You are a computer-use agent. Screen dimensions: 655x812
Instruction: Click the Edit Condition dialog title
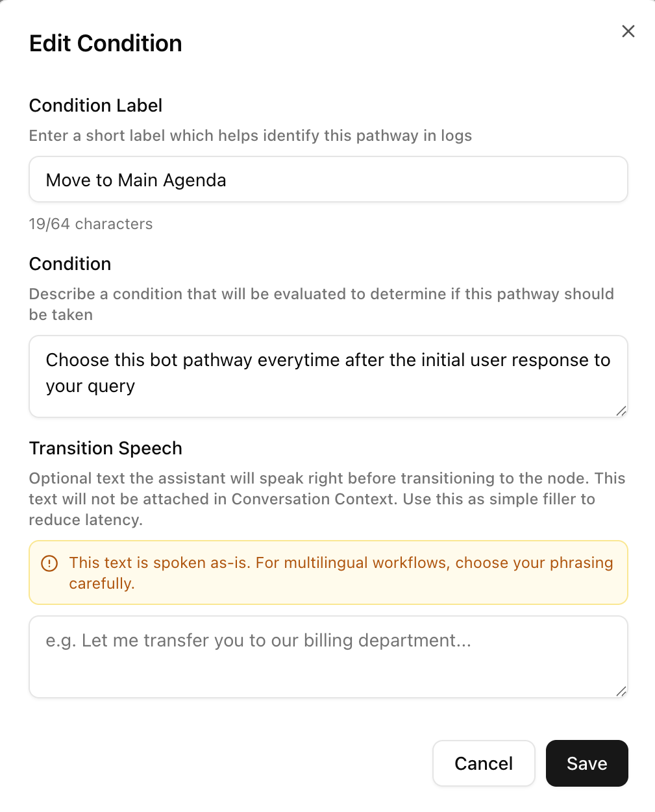[105, 43]
